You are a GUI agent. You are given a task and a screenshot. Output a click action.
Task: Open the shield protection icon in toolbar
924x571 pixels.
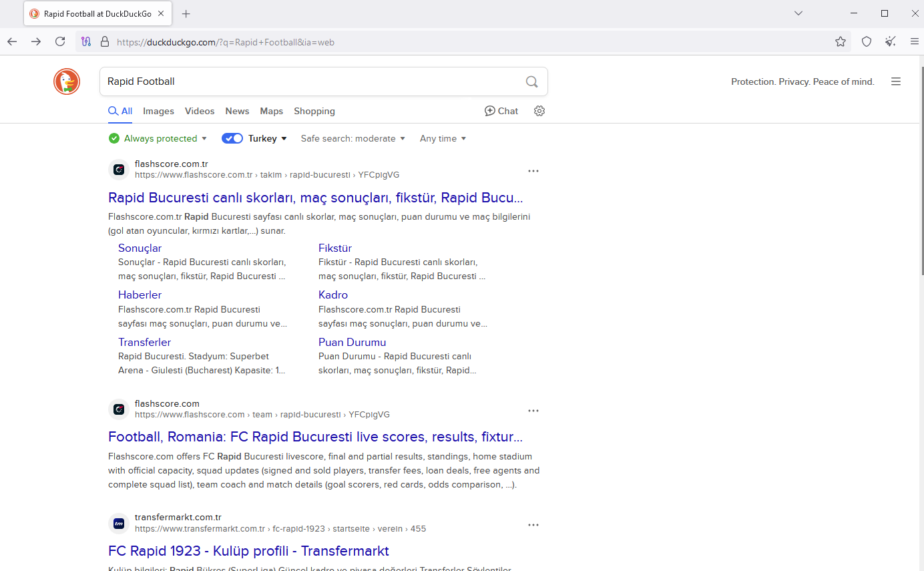(867, 41)
